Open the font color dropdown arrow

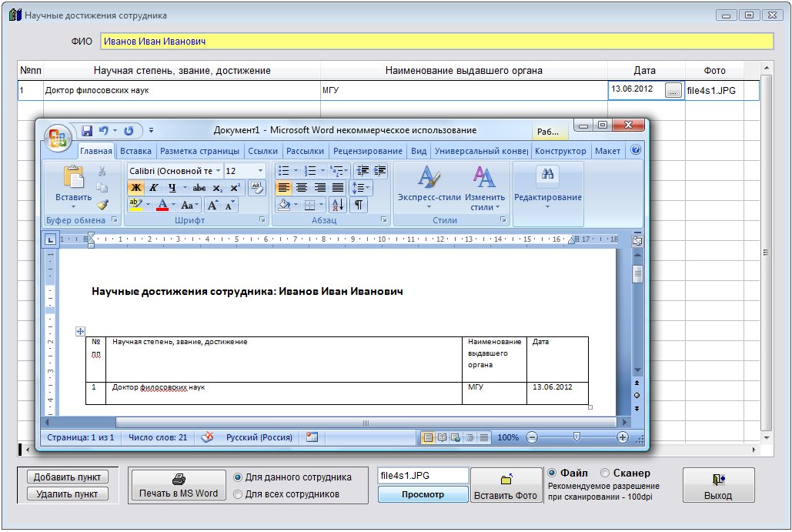(174, 205)
